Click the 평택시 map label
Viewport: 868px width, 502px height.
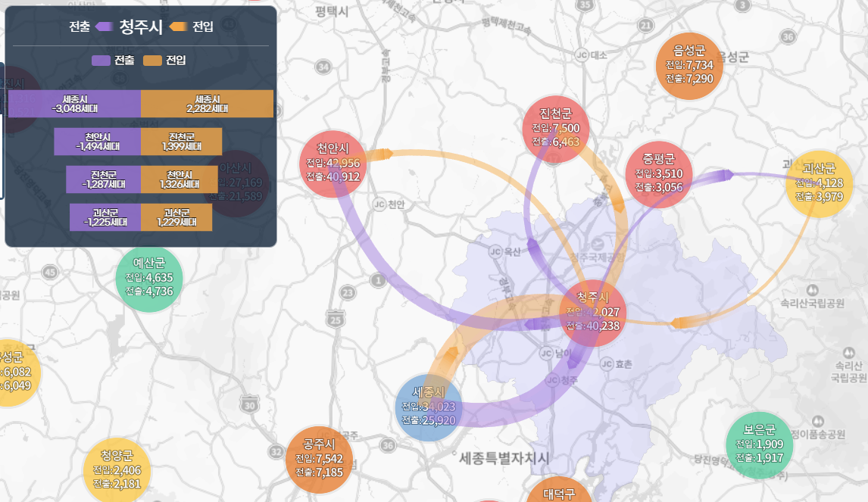(x=332, y=11)
